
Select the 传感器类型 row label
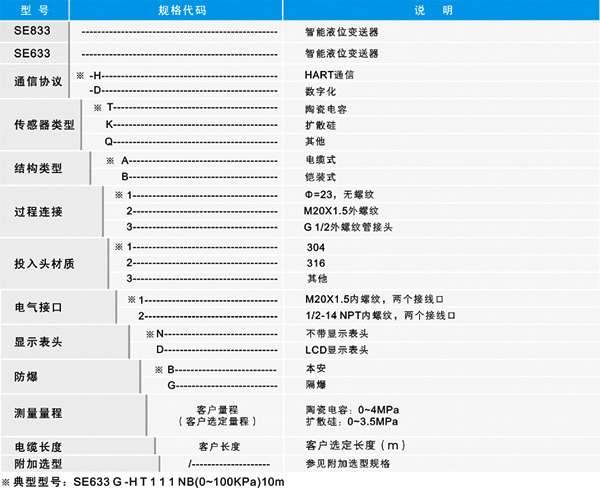click(43, 125)
